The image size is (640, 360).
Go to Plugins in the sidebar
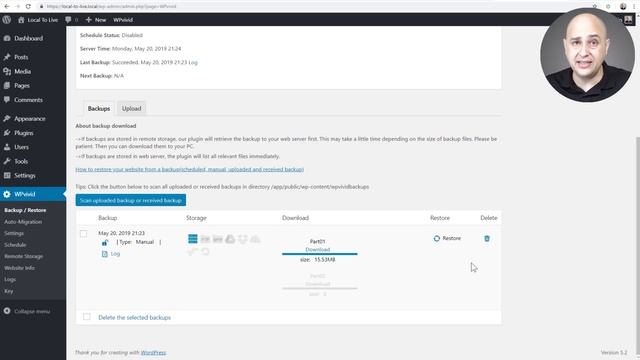24,133
